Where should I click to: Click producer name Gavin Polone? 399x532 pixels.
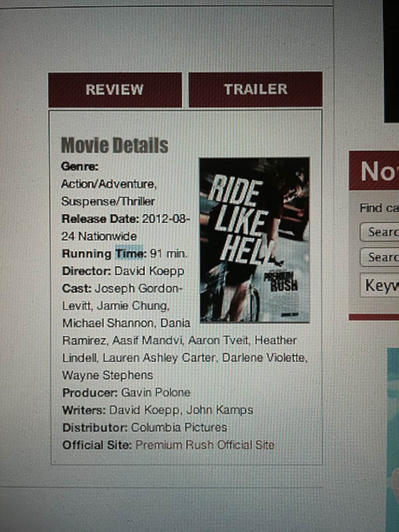tap(156, 392)
